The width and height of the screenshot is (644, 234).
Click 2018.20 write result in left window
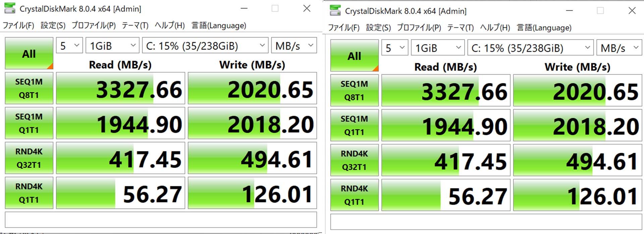tap(252, 123)
